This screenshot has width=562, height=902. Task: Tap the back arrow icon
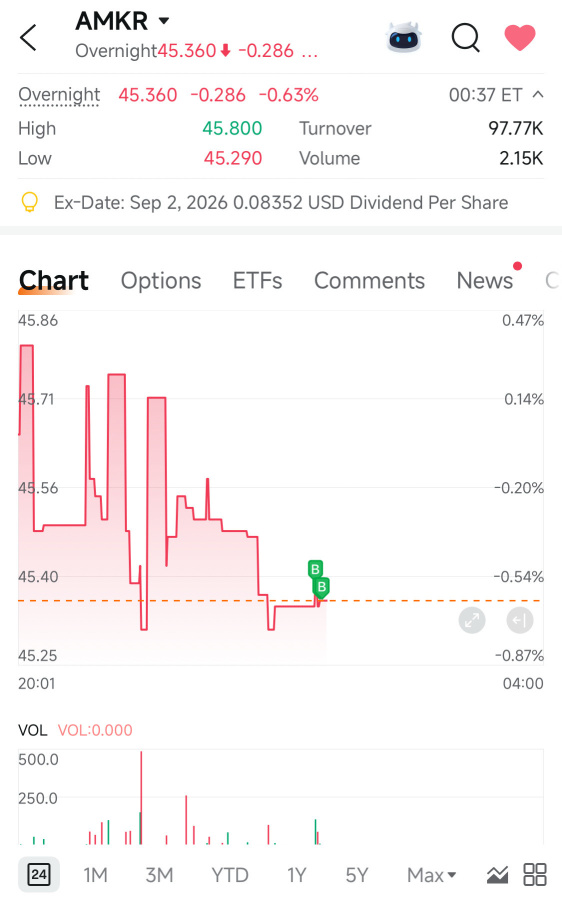(28, 38)
